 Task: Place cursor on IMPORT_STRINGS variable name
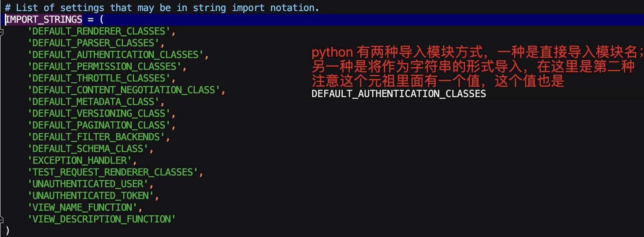[x=44, y=19]
